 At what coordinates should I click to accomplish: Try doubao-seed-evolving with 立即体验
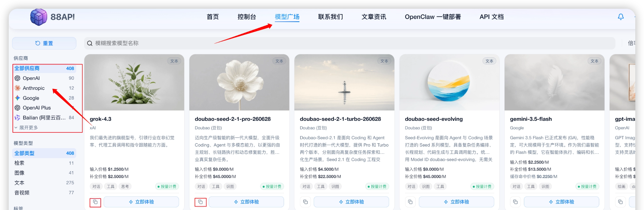click(x=456, y=202)
